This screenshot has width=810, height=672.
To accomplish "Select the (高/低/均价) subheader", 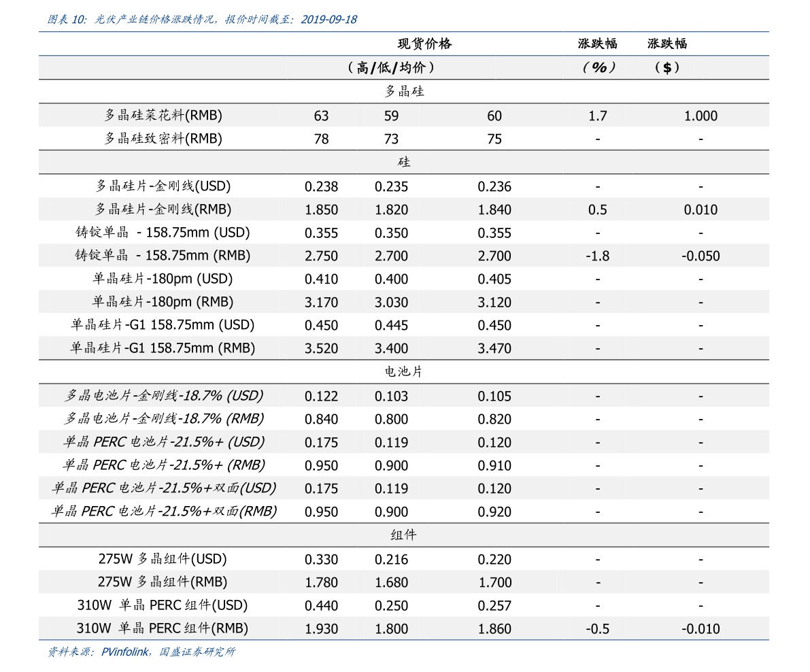I will 391,67.
